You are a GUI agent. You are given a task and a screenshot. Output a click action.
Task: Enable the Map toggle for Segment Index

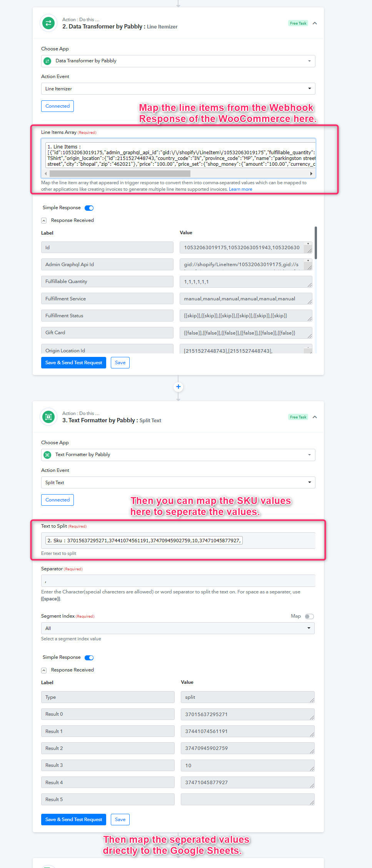coord(309,616)
